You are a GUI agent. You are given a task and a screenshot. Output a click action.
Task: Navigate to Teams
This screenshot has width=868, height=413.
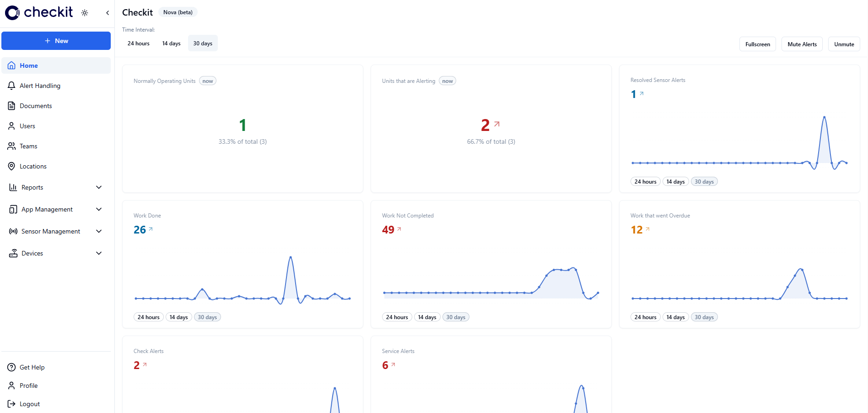(x=56, y=146)
